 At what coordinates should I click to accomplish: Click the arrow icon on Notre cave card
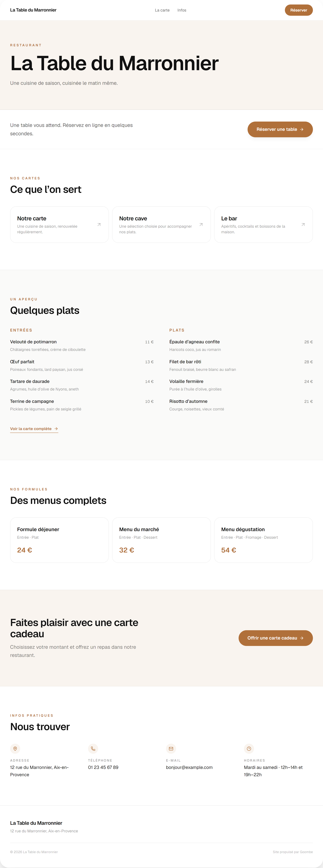click(201, 225)
